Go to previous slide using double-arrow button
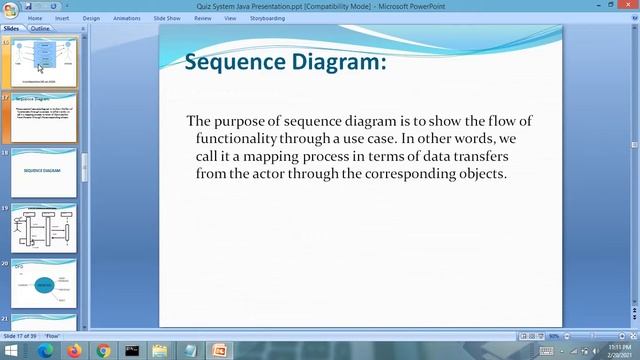This screenshot has width=640, height=360. coord(634,310)
